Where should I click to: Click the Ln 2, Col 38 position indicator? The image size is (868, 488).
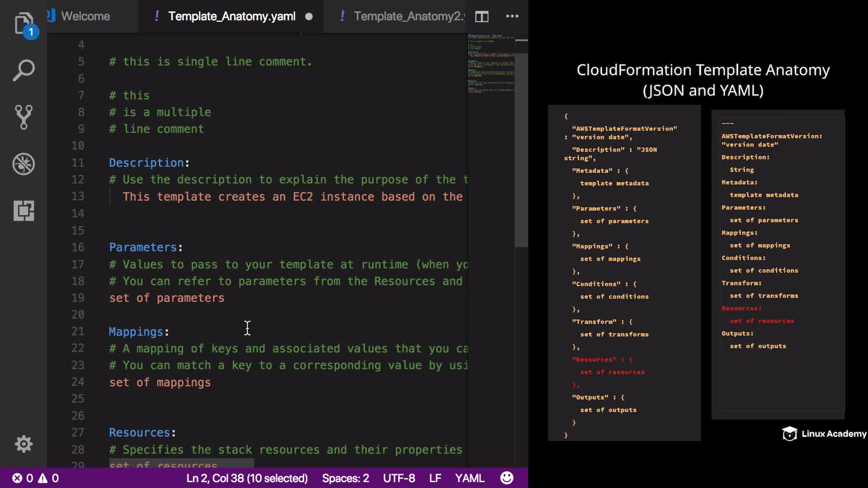[247, 478]
